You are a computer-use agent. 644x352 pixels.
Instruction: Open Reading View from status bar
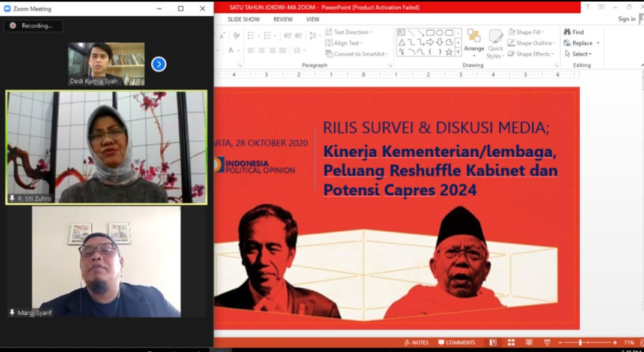(x=529, y=342)
